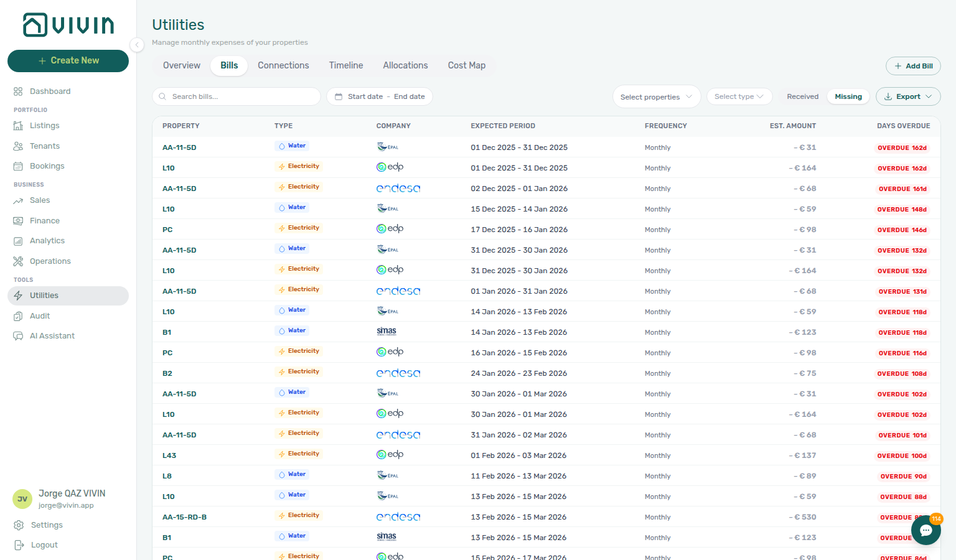956x560 pixels.
Task: Click OVERDUE 146d badge
Action: 902,230
